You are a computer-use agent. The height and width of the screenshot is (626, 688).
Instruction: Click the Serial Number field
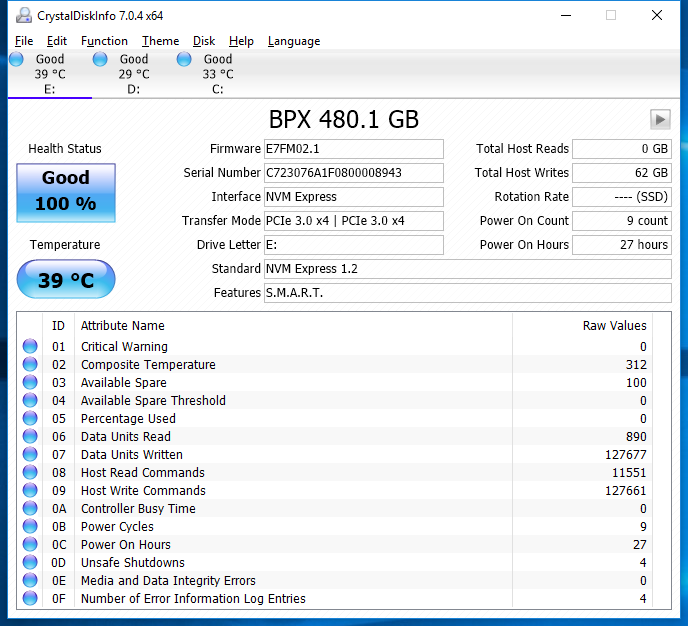click(x=354, y=173)
